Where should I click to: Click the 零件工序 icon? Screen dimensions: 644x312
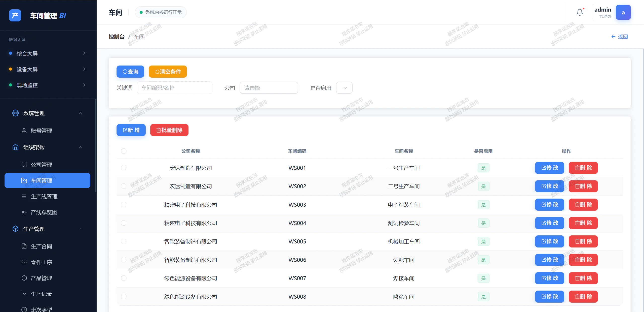click(24, 262)
